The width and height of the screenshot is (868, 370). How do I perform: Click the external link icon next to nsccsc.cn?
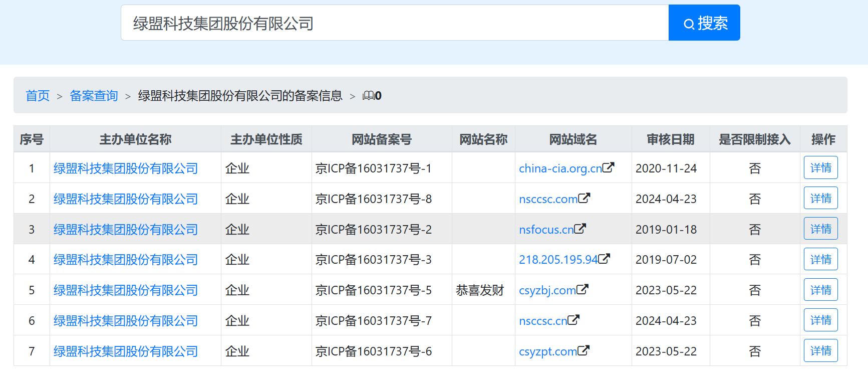tap(573, 320)
